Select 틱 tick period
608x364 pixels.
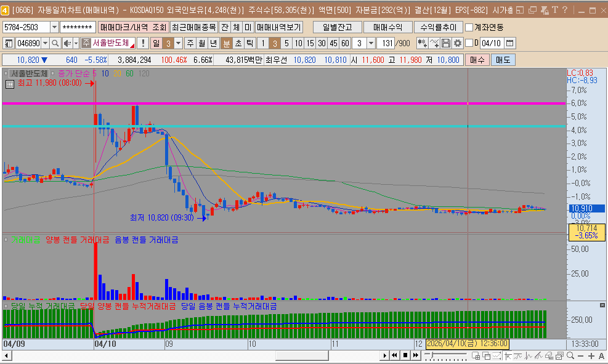249,43
